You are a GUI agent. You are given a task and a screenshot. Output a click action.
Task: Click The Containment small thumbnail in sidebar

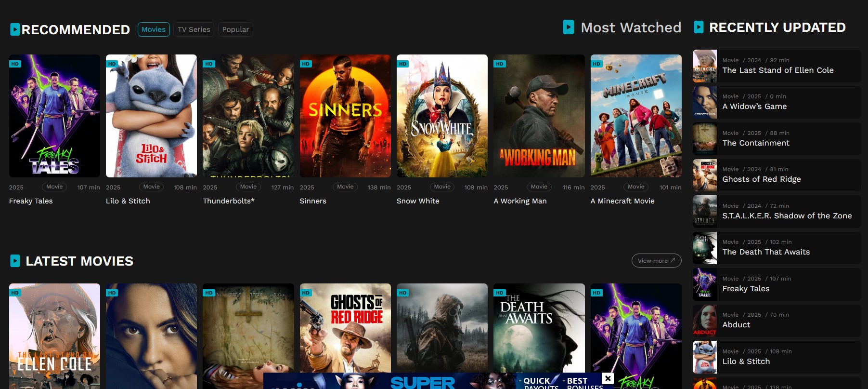tap(705, 139)
